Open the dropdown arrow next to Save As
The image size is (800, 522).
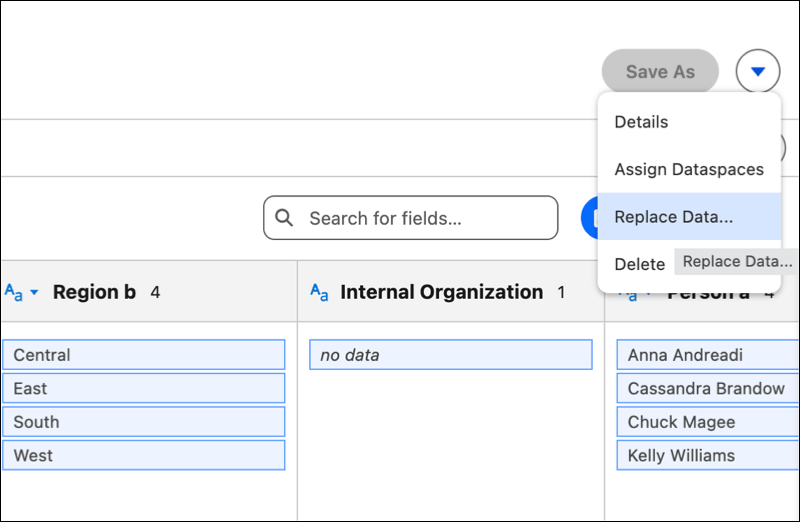[758, 71]
